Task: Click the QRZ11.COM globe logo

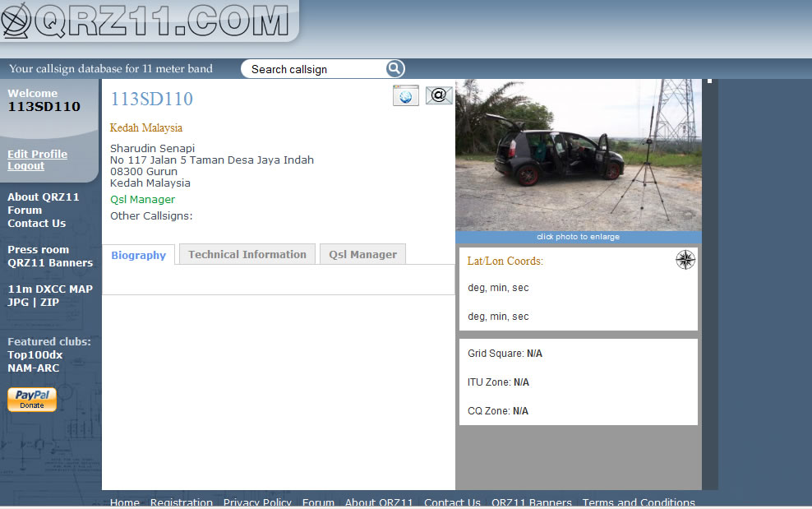Action: pos(16,21)
